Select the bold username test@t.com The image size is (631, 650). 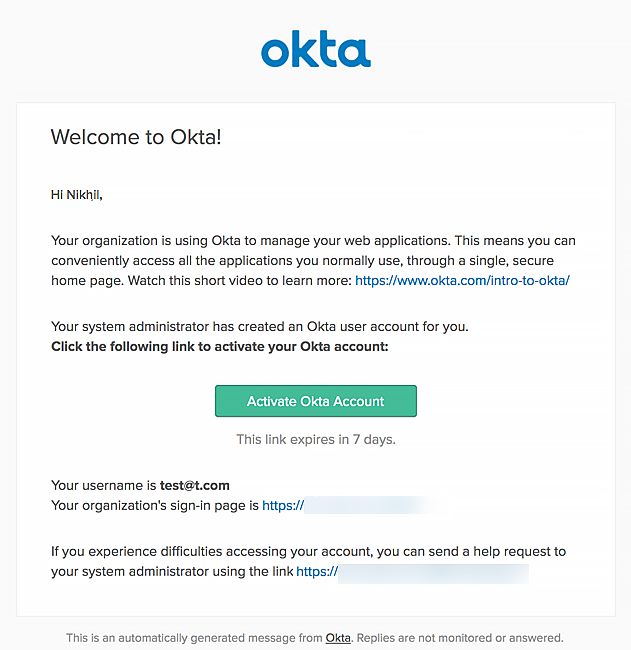[x=195, y=485]
